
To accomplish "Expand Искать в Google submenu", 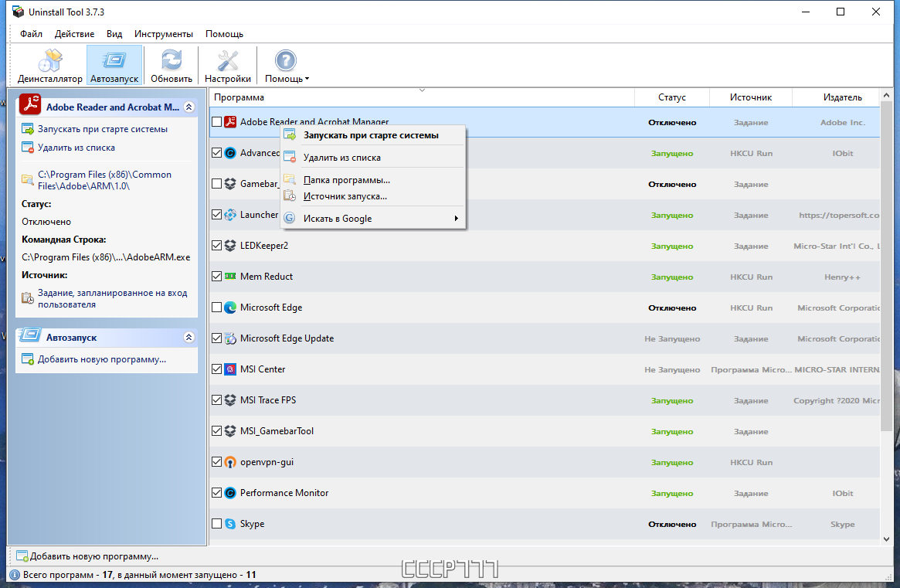I will [457, 218].
